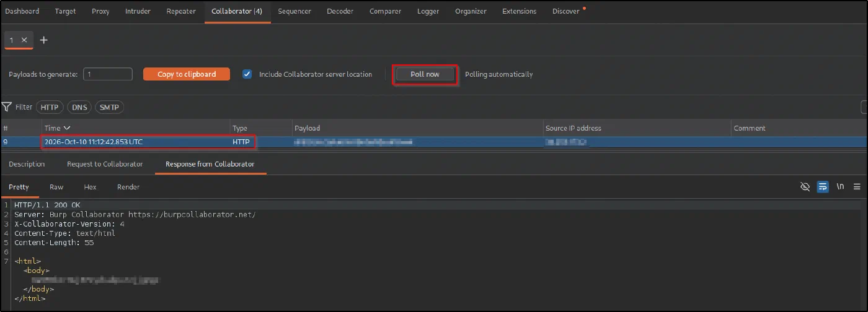Sort by the Time column header
The width and height of the screenshot is (868, 312).
[x=135, y=128]
